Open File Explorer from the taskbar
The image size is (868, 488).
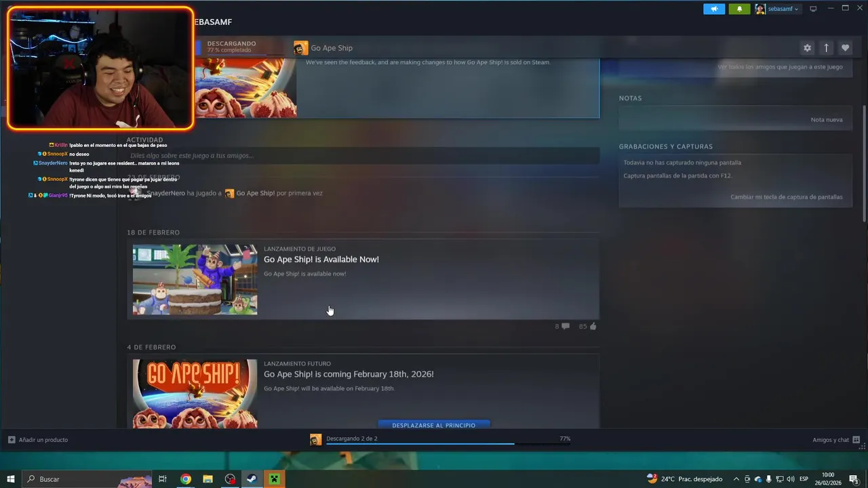click(208, 479)
